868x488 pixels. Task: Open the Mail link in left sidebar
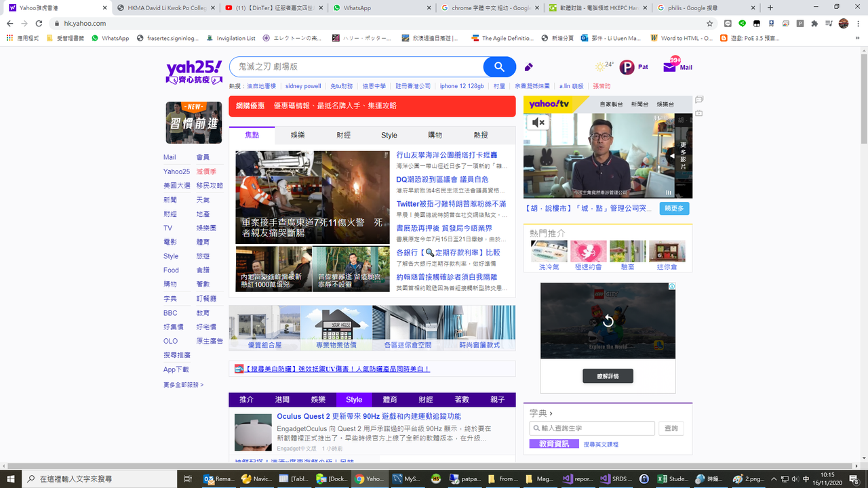[x=170, y=157]
